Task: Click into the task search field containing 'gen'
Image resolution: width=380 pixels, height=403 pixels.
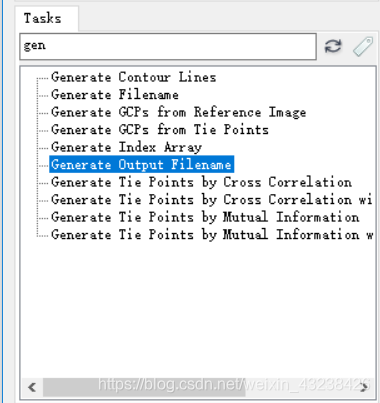Action: 168,46
